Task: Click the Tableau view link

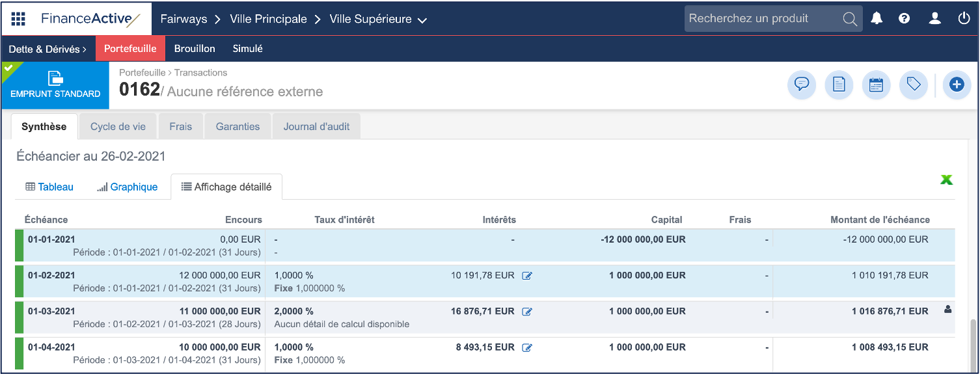Action: point(49,187)
